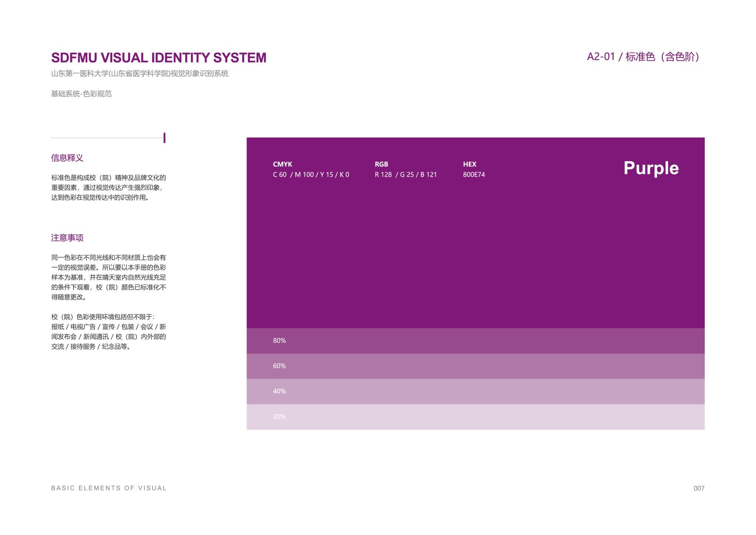Click the 信息释义 heading
Image resolution: width=756 pixels, height=535 pixels.
(67, 158)
